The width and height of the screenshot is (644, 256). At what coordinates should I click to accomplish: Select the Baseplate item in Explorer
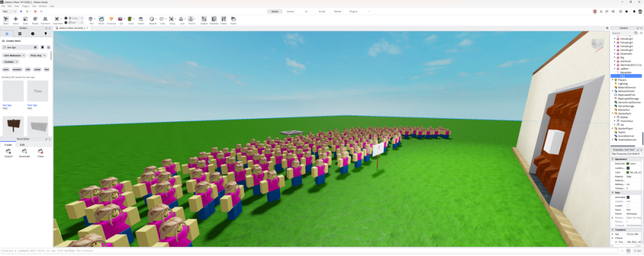625,72
